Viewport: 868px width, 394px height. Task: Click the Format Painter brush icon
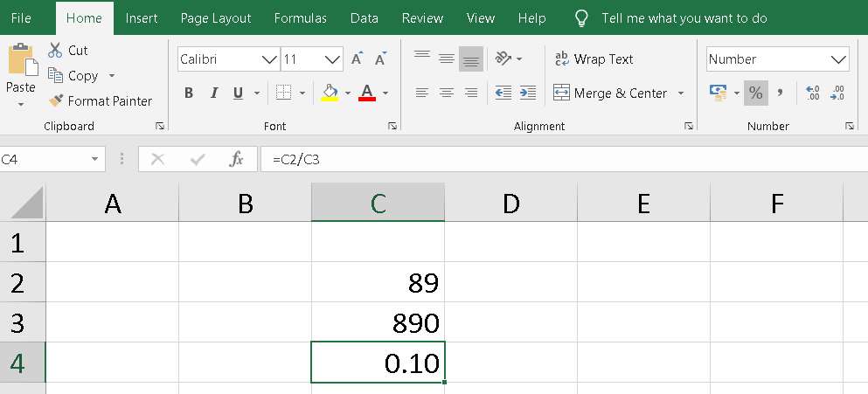click(x=57, y=100)
